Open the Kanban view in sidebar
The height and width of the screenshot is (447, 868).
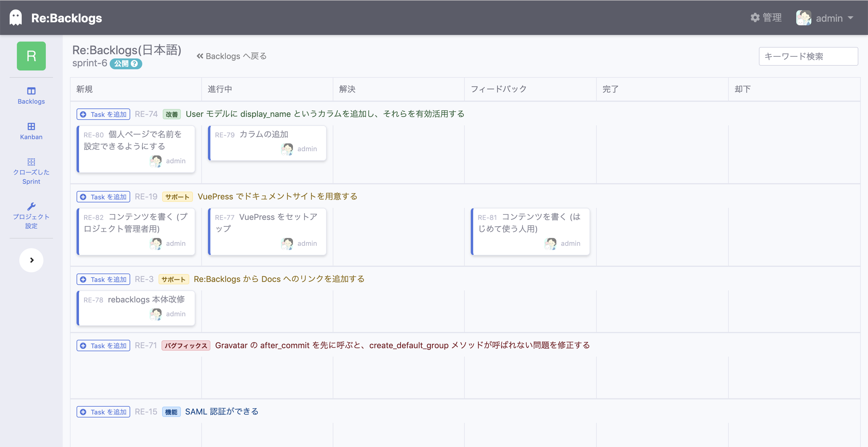point(31,131)
